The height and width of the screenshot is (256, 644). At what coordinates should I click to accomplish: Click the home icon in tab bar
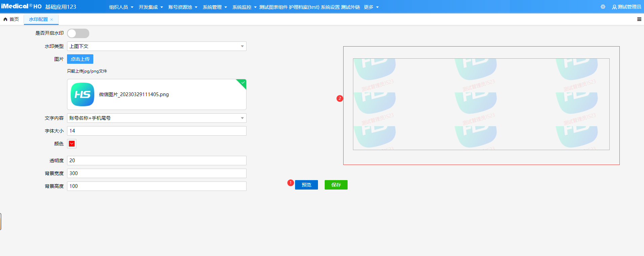tap(5, 19)
